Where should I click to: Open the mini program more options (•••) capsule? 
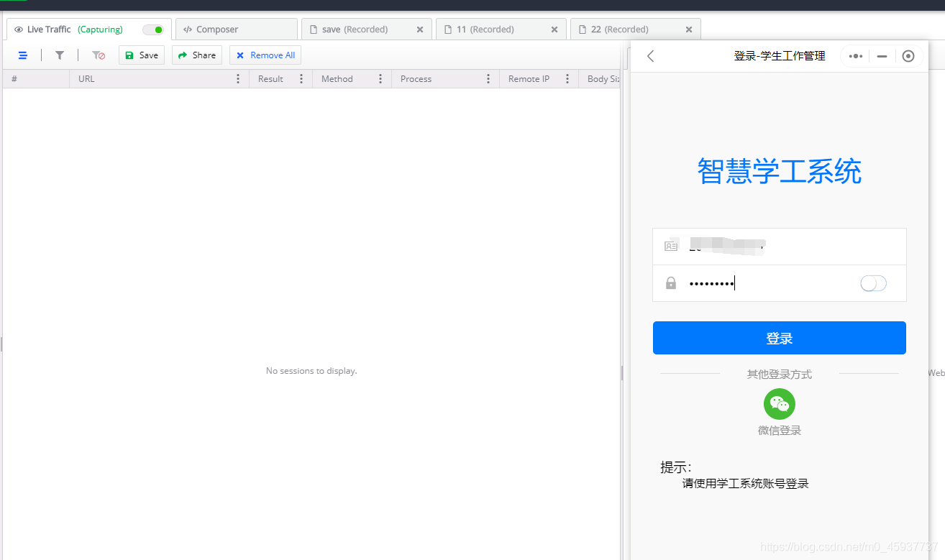pos(854,55)
